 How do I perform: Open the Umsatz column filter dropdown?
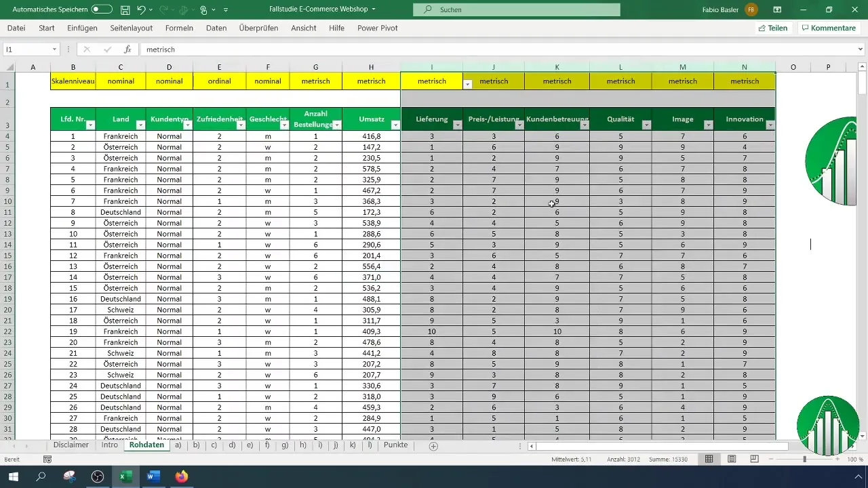point(395,125)
